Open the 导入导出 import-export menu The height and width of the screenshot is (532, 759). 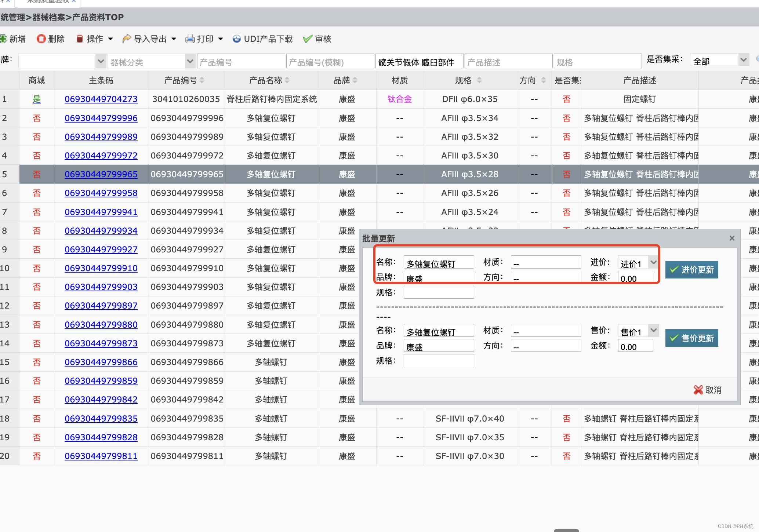click(x=150, y=39)
